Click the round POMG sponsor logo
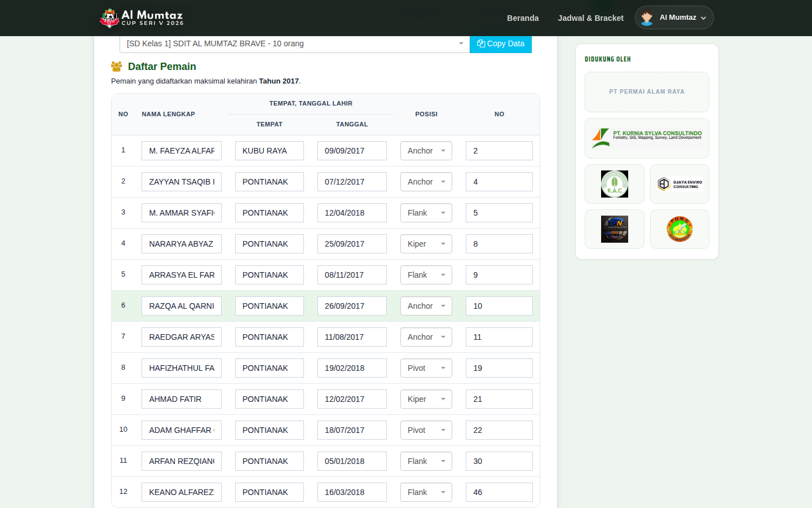Screen dimensions: 812x508 coord(679,229)
